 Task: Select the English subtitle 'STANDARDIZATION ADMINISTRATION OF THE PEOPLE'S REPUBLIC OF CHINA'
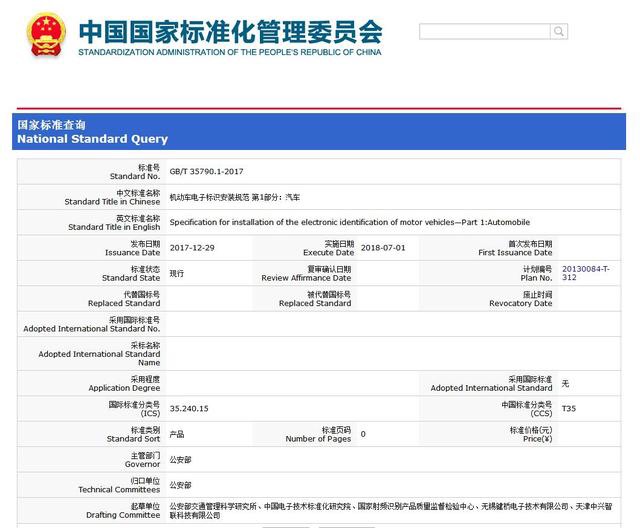[230, 52]
